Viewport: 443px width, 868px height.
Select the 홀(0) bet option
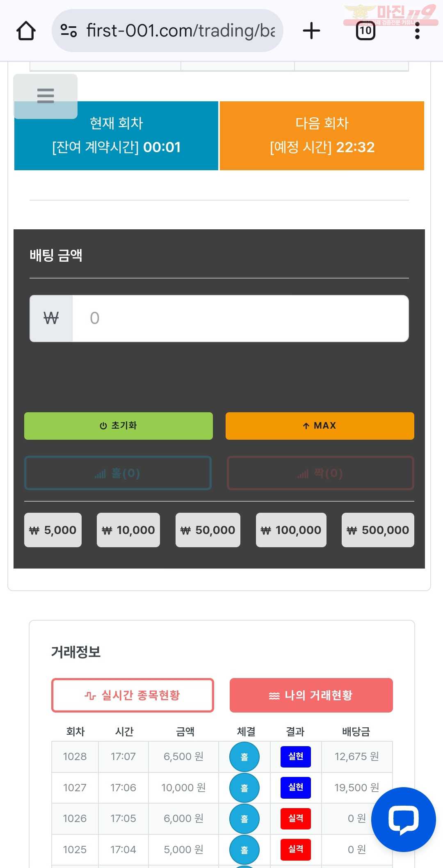pos(118,473)
